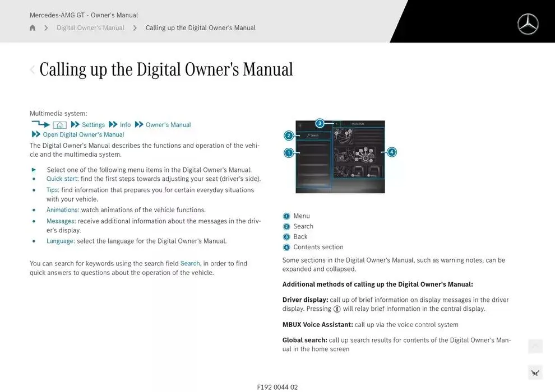Click the Mercedes-Benz star logo
555x392 pixels.
point(528,24)
